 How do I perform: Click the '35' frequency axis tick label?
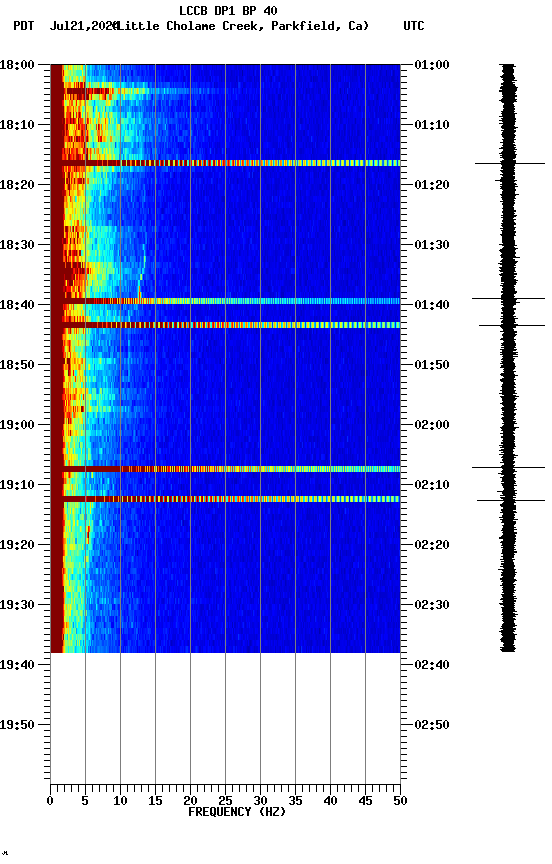[x=295, y=802]
